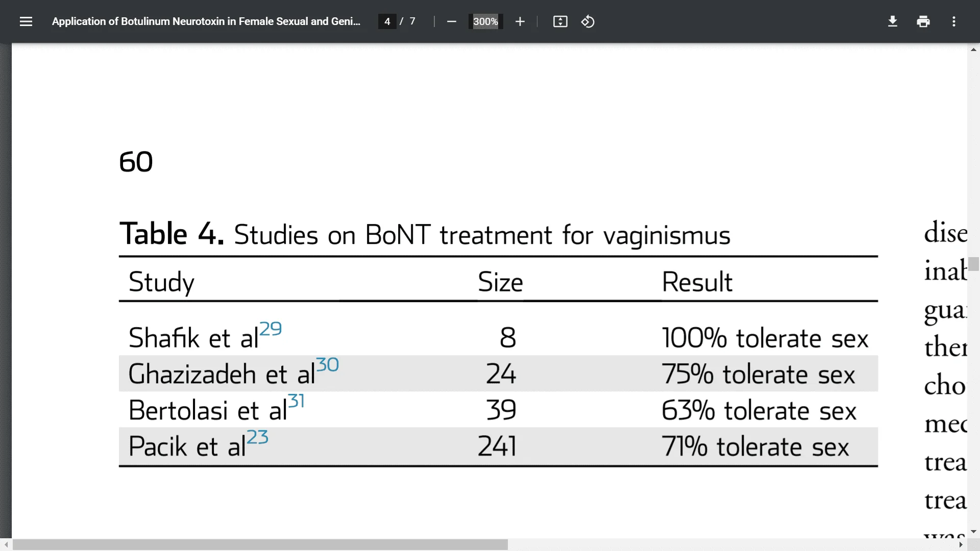980x551 pixels.
Task: Click the zoom out minus button
Action: [x=451, y=21]
